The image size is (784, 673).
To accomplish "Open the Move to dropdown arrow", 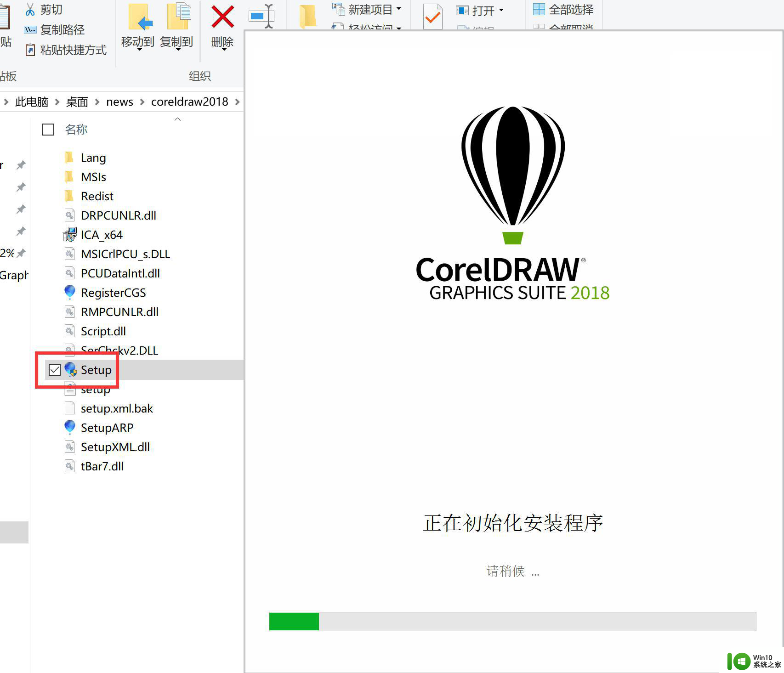I will 139,50.
